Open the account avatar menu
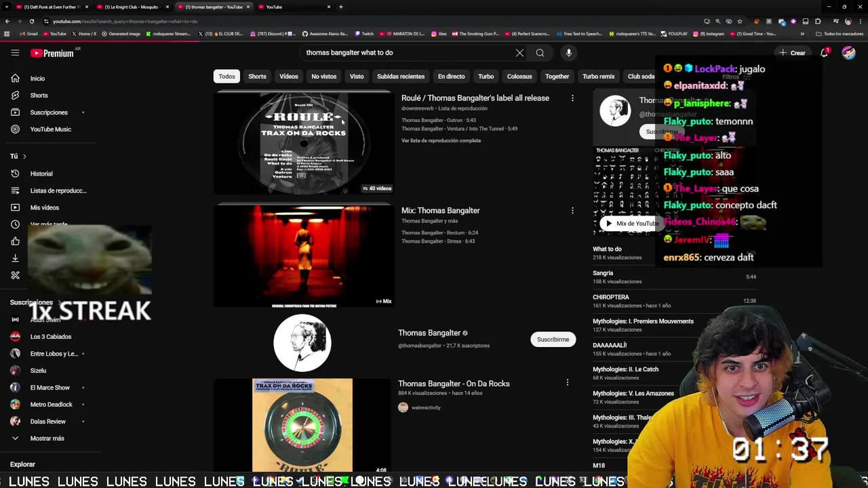This screenshot has height=488, width=868. tap(848, 53)
